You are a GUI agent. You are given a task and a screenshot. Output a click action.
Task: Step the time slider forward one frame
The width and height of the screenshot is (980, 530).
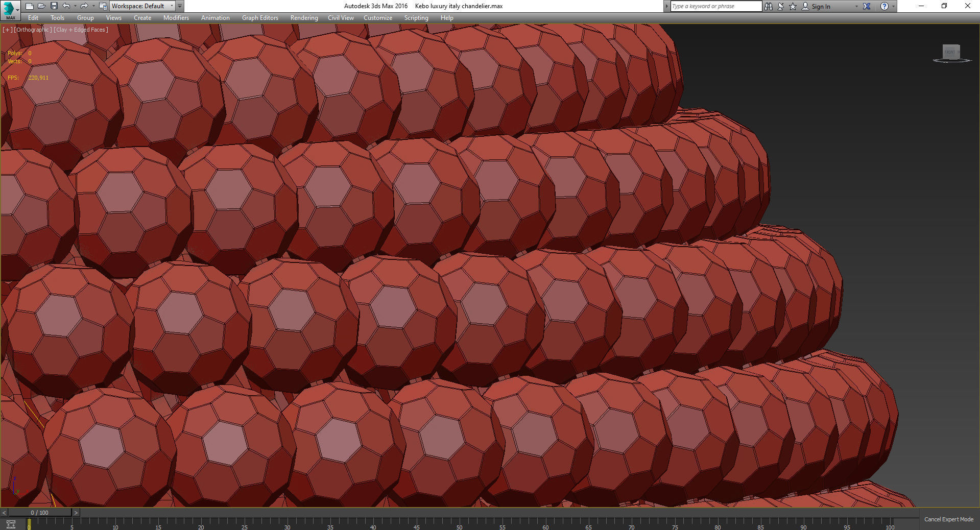[x=76, y=513]
